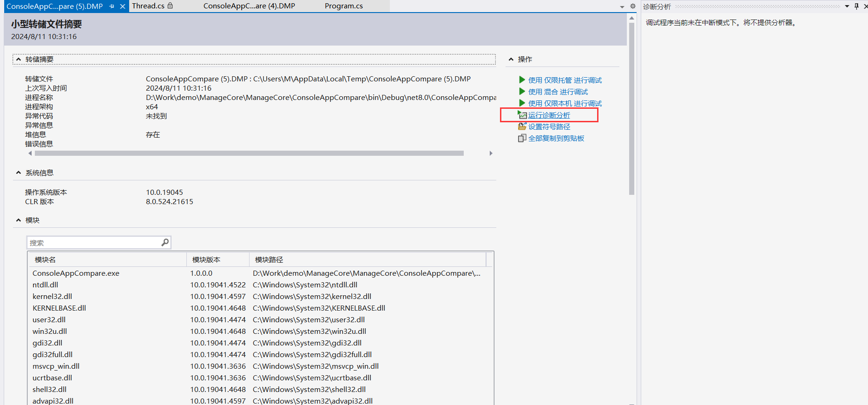This screenshot has width=868, height=405.
Task: Click the 操作系统版本 value 10.0.19045
Action: [164, 192]
